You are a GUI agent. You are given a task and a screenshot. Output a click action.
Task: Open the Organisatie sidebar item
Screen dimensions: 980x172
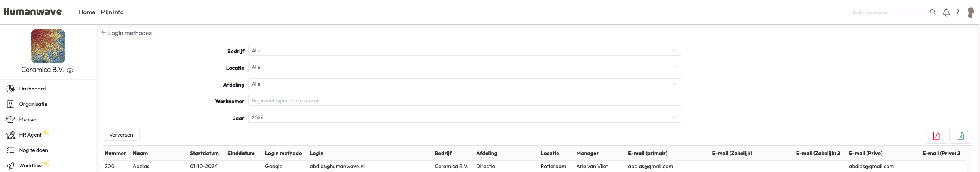click(x=33, y=104)
